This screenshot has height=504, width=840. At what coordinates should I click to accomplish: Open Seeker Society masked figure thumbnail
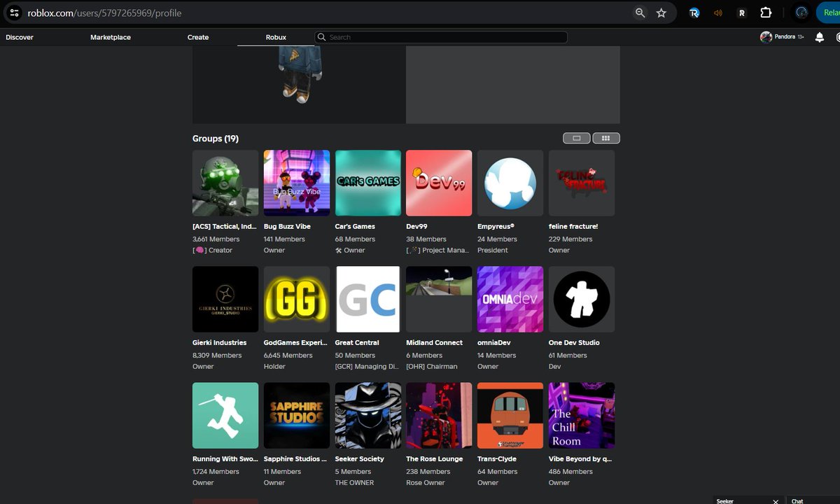[368, 415]
